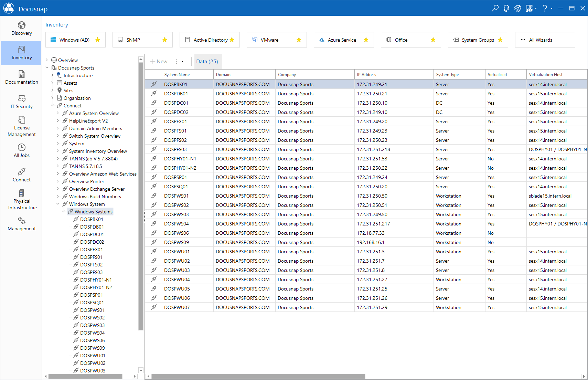Viewport: 588px width, 380px height.
Task: Open Physical Infrastructure section
Action: coord(21,200)
